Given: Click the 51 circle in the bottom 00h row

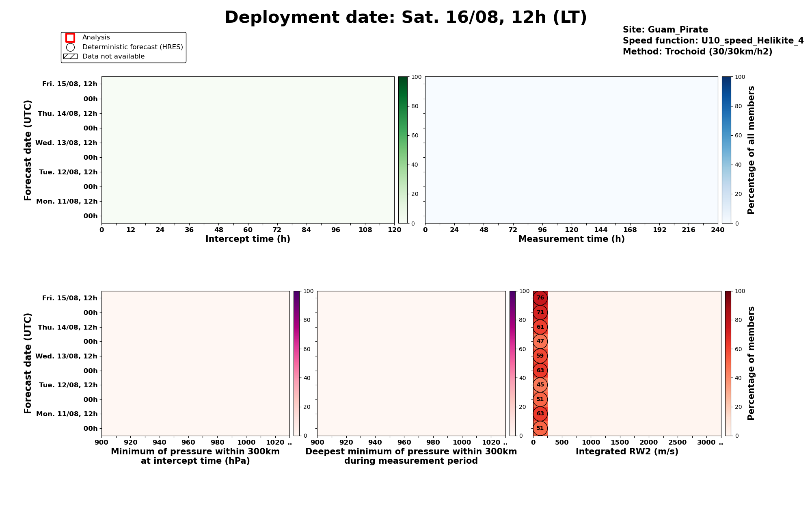Looking at the screenshot, I should (x=540, y=428).
